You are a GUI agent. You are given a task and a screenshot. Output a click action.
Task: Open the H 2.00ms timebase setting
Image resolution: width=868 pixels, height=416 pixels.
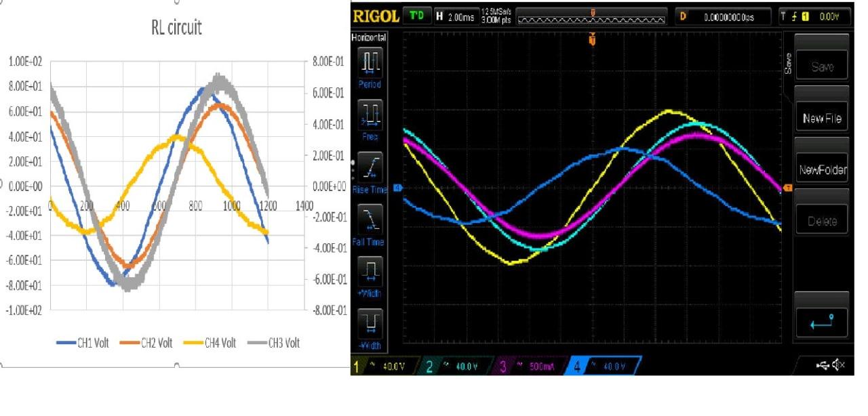pyautogui.click(x=456, y=16)
